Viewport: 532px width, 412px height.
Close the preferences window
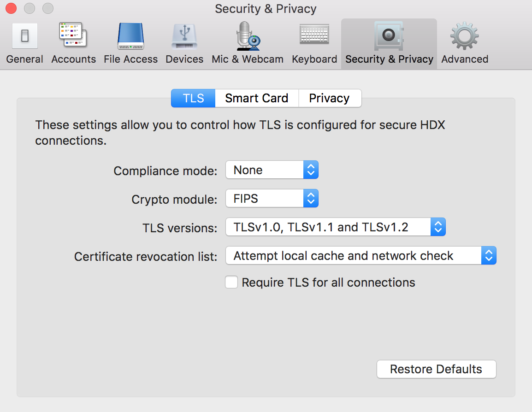(11, 8)
